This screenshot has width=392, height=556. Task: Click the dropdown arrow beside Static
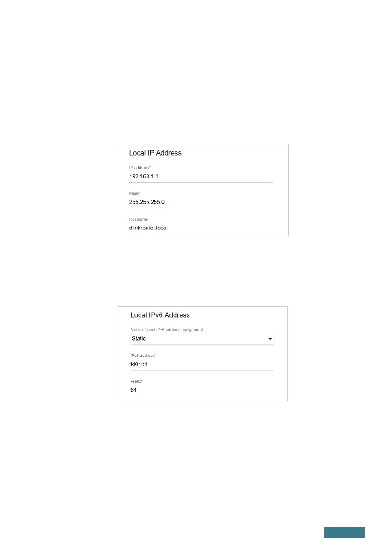point(270,339)
